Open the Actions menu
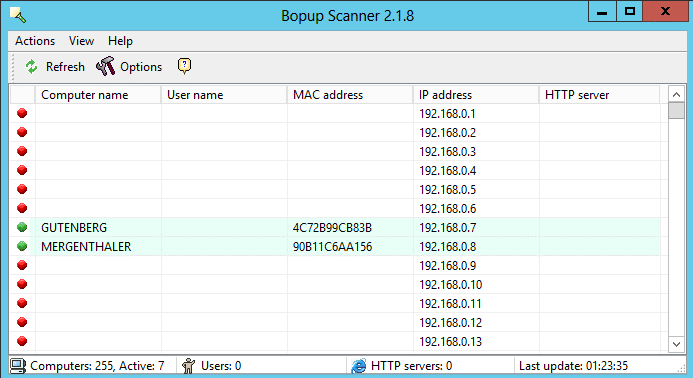 pyautogui.click(x=35, y=41)
